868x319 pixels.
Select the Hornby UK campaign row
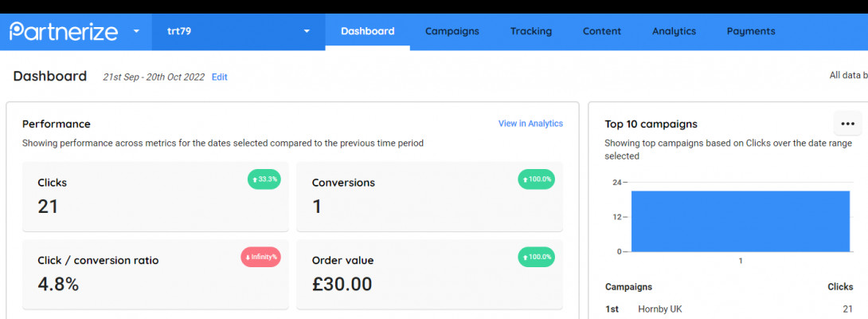659,309
